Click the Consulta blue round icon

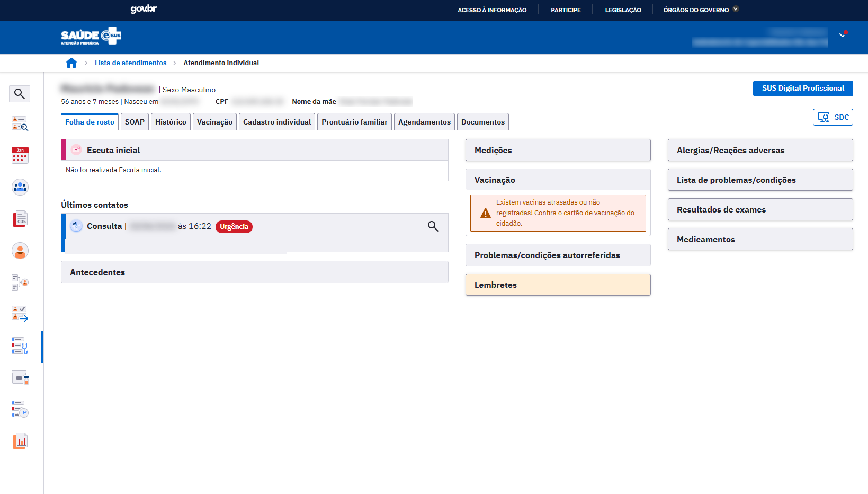click(x=76, y=226)
